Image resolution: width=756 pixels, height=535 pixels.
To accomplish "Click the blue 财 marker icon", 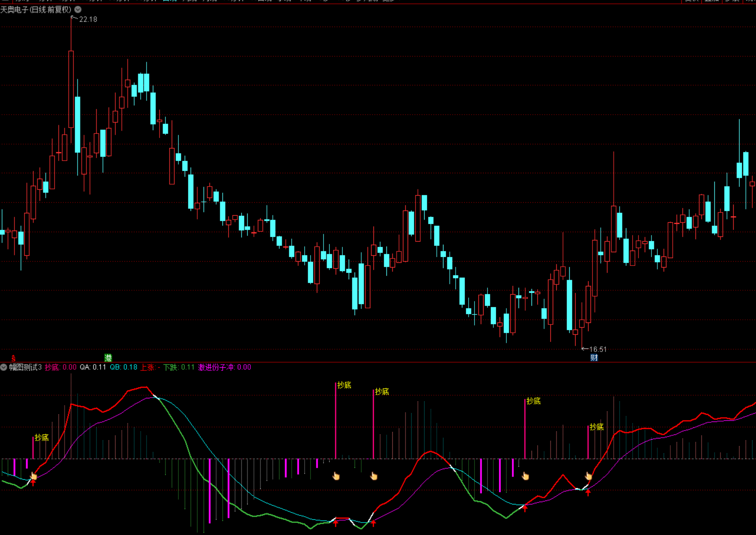I will point(594,357).
